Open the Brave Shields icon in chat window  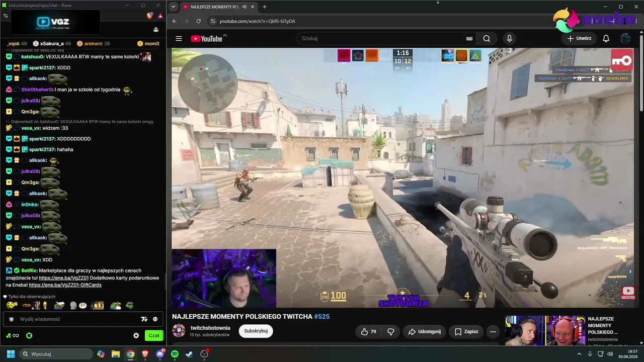149,16
